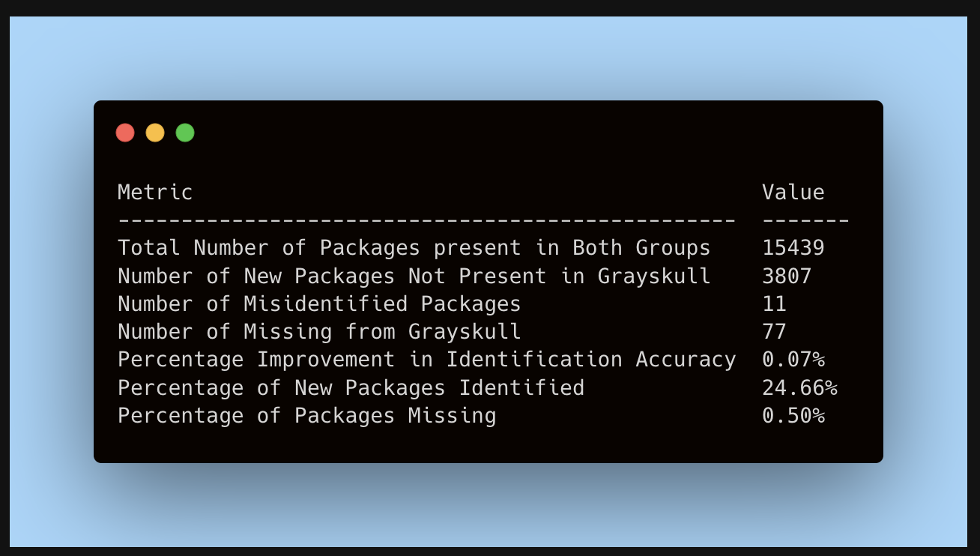Select the value 3807

[x=787, y=277]
